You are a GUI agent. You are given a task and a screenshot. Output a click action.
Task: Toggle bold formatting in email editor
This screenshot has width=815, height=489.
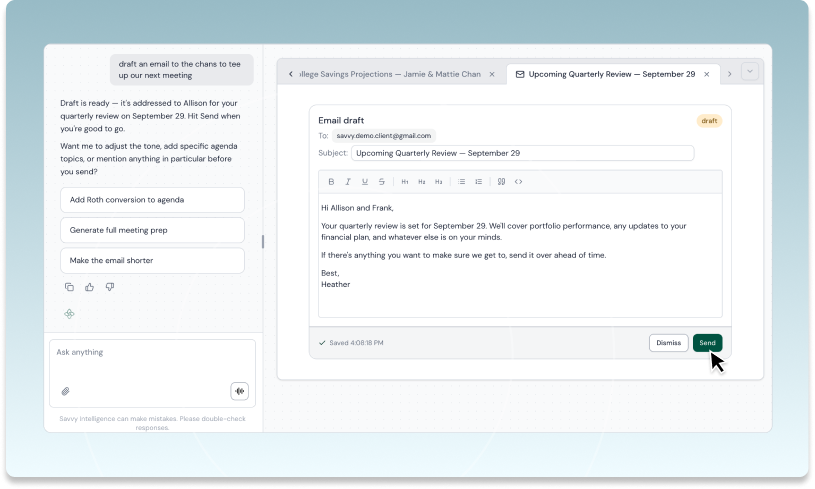pyautogui.click(x=331, y=182)
